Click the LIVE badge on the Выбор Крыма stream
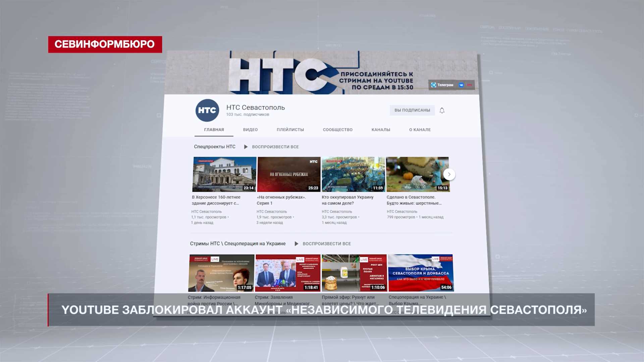 [x=435, y=259]
